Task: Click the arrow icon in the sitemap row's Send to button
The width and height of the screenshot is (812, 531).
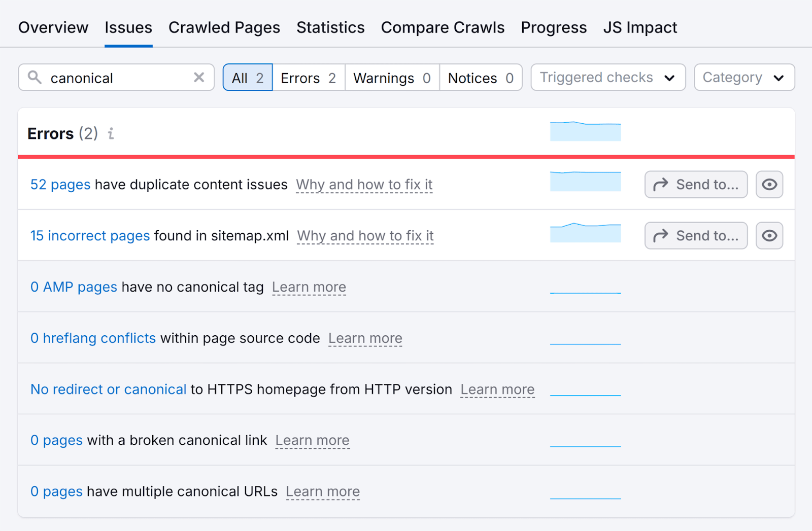Action: 661,235
